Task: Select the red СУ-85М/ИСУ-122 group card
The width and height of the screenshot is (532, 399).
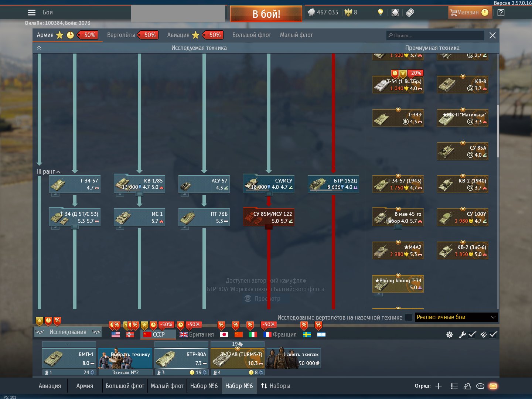Action: tap(269, 217)
